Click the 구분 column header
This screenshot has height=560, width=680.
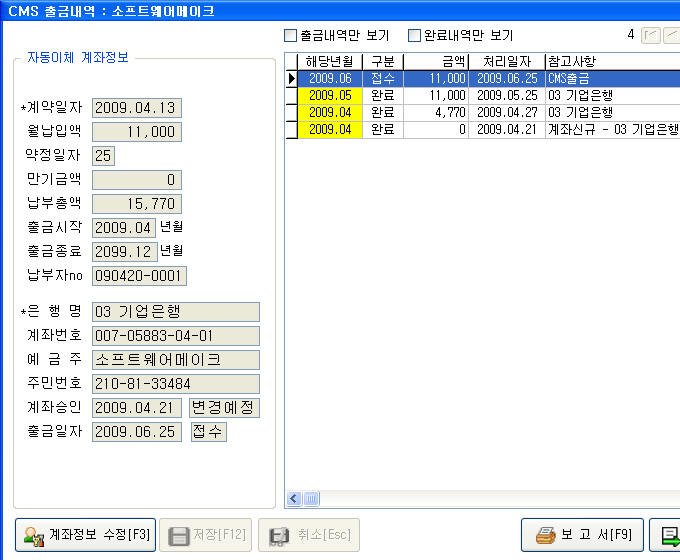[x=383, y=62]
